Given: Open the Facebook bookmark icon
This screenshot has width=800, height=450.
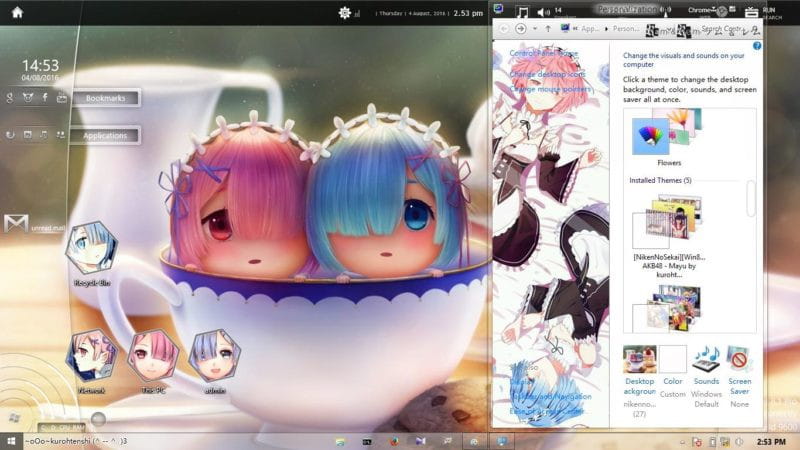Looking at the screenshot, I should [x=45, y=97].
